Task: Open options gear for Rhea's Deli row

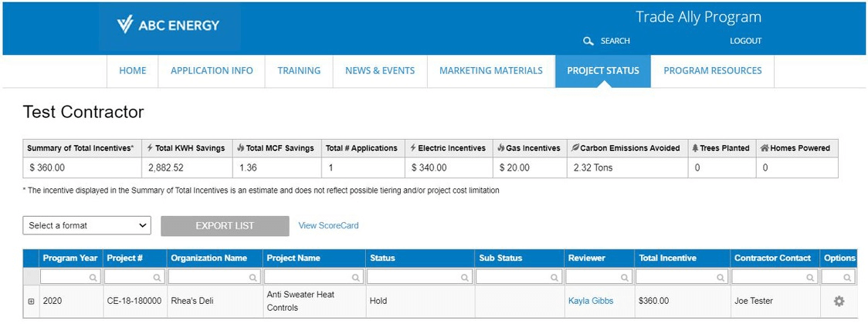Action: [839, 301]
